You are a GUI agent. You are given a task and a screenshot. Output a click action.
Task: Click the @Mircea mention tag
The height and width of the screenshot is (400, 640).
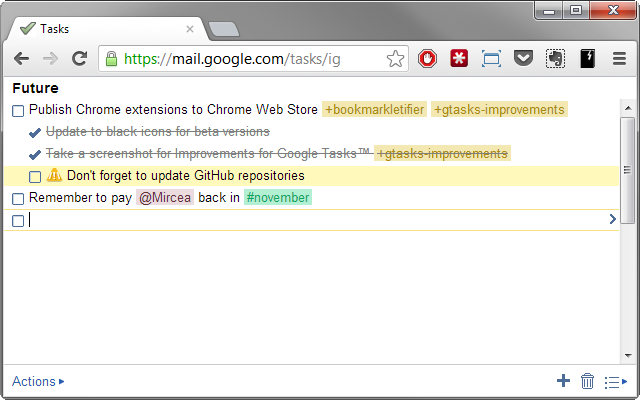pos(165,198)
